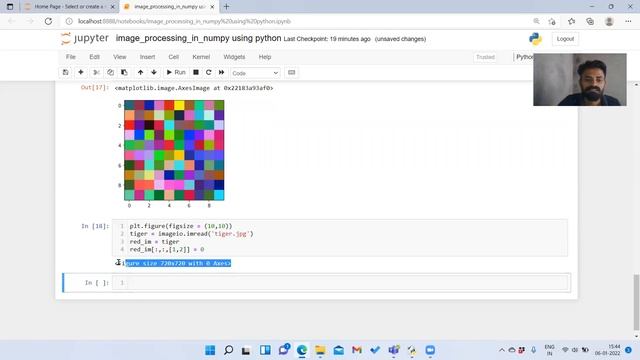Click the Jupyter logo
Image resolution: width=640 pixels, height=360 pixels.
84,38
